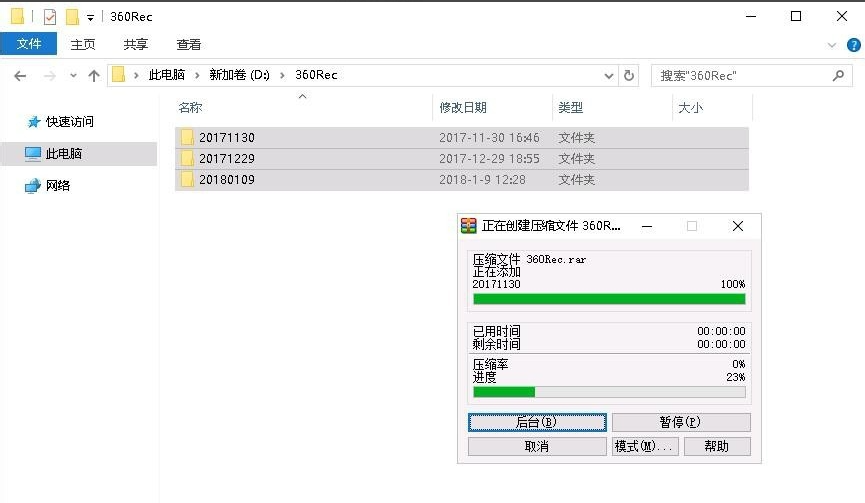The width and height of the screenshot is (865, 503).
Task: Select Network in navigation pane
Action: [57, 186]
